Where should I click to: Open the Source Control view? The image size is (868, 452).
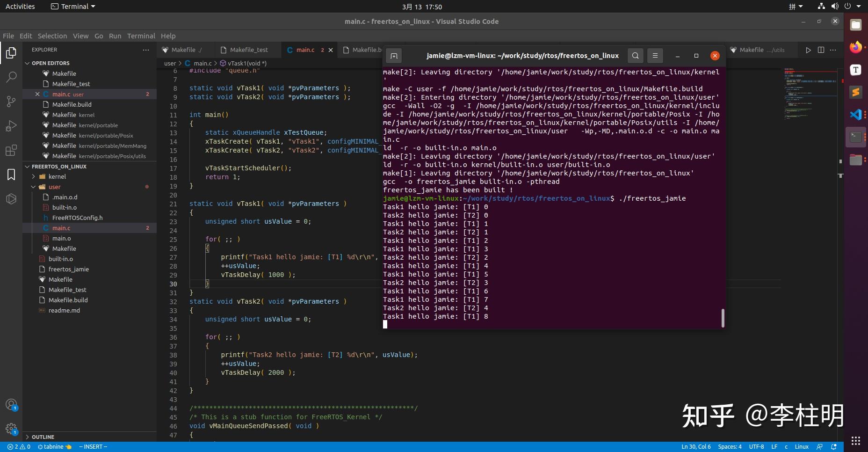coord(11,102)
